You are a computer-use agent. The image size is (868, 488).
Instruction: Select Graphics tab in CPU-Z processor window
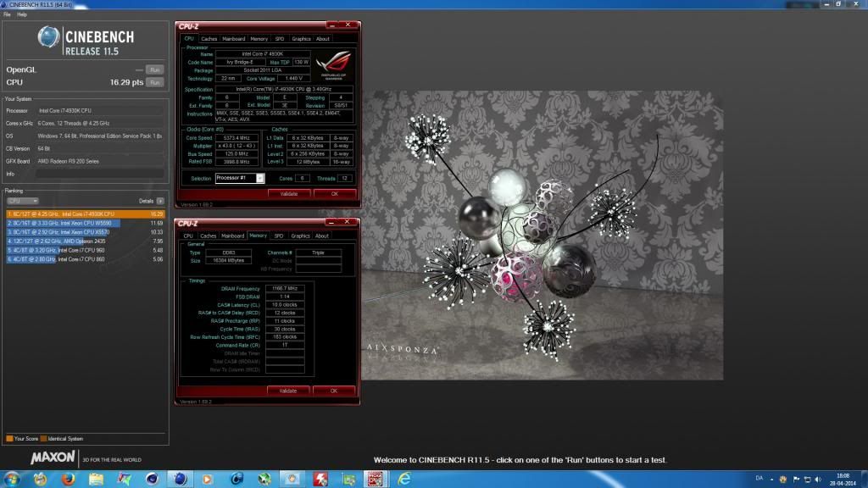(301, 39)
